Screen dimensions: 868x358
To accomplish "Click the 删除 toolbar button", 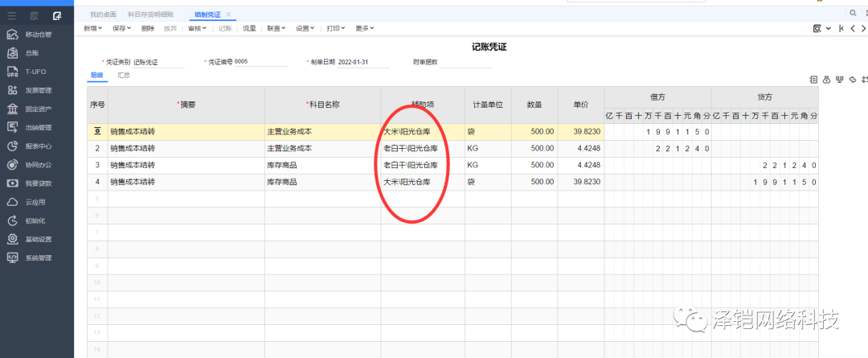I will tap(147, 28).
